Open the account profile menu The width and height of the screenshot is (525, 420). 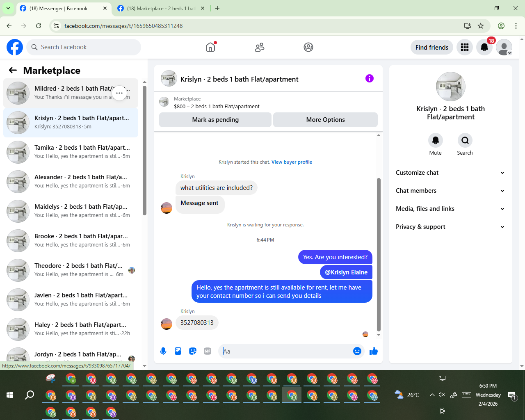click(504, 47)
